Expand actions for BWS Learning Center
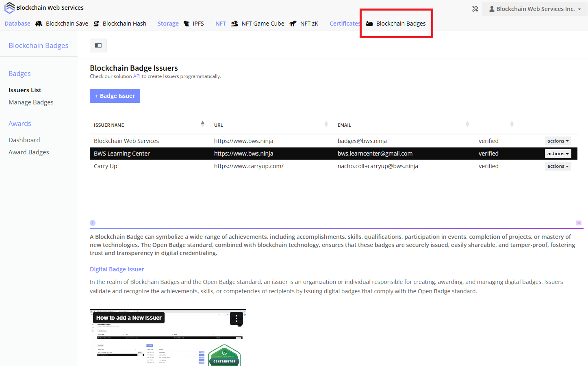588x366 pixels. click(x=558, y=154)
